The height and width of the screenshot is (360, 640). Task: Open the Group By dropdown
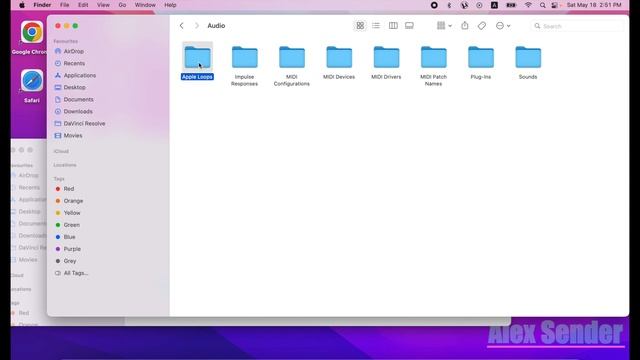point(444,26)
